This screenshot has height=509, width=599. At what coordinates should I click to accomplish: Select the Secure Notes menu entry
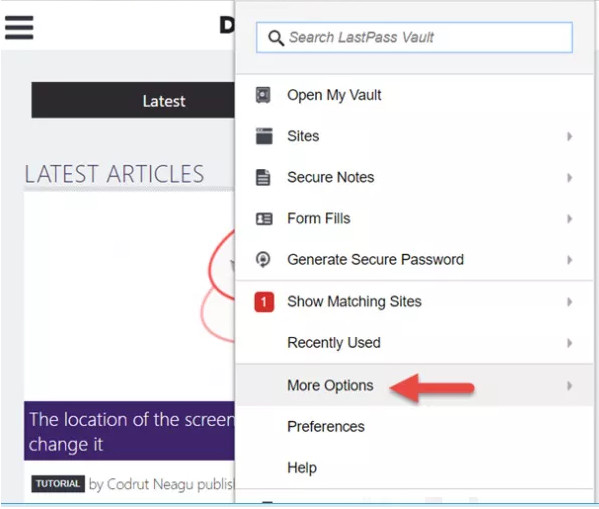tap(414, 177)
